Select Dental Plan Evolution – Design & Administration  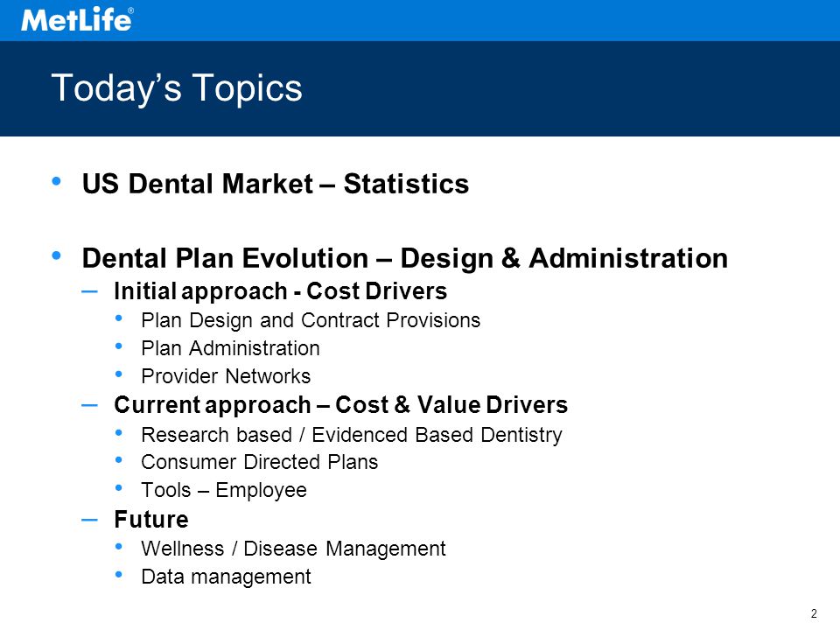click(x=405, y=258)
